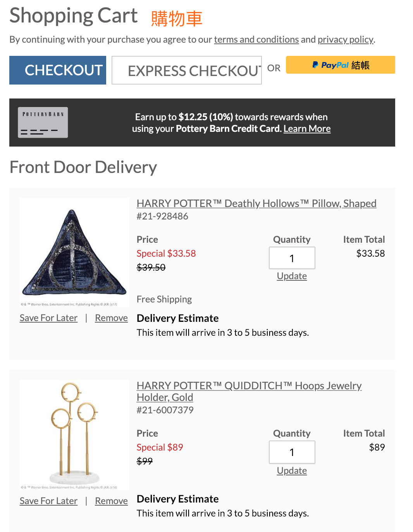The height and width of the screenshot is (532, 413).
Task: Save the Deathly Hallows pillow for later
Action: point(48,318)
